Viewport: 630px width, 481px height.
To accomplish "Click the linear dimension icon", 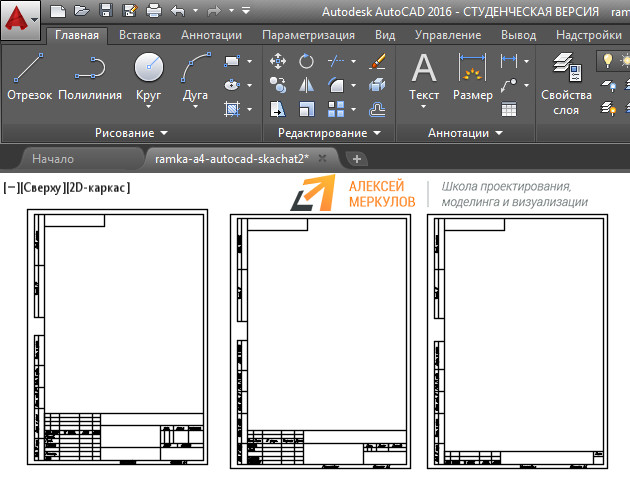I will [509, 61].
